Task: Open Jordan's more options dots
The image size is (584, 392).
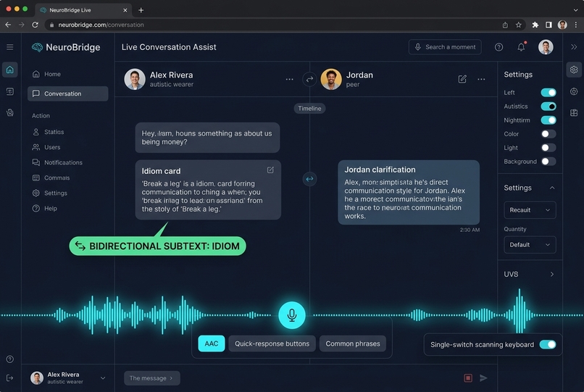Action: click(481, 79)
